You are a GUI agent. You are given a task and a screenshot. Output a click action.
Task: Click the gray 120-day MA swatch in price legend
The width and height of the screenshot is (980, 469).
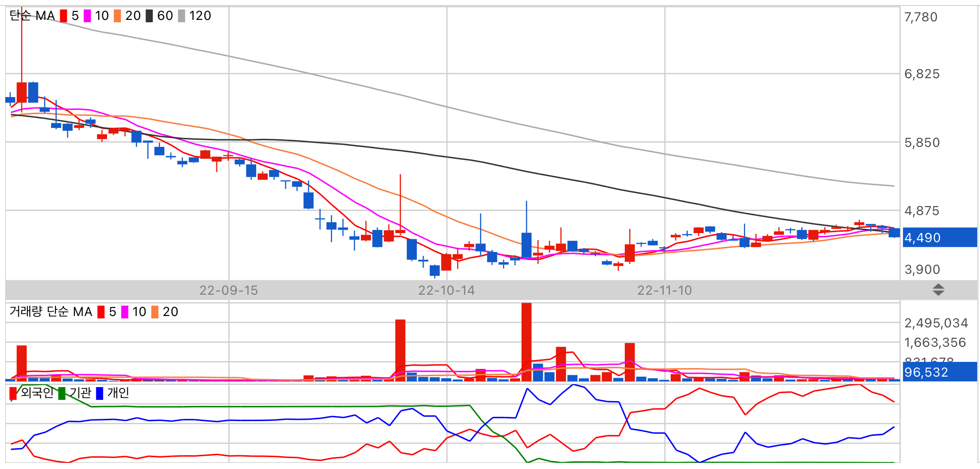coord(181,16)
